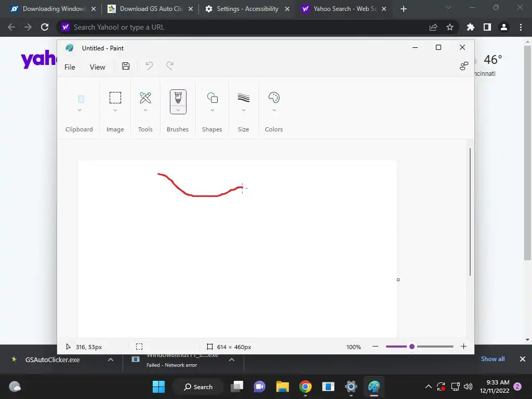Screen dimensions: 532x399
Task: Toggle Chrome side panel icon
Action: 487,27
